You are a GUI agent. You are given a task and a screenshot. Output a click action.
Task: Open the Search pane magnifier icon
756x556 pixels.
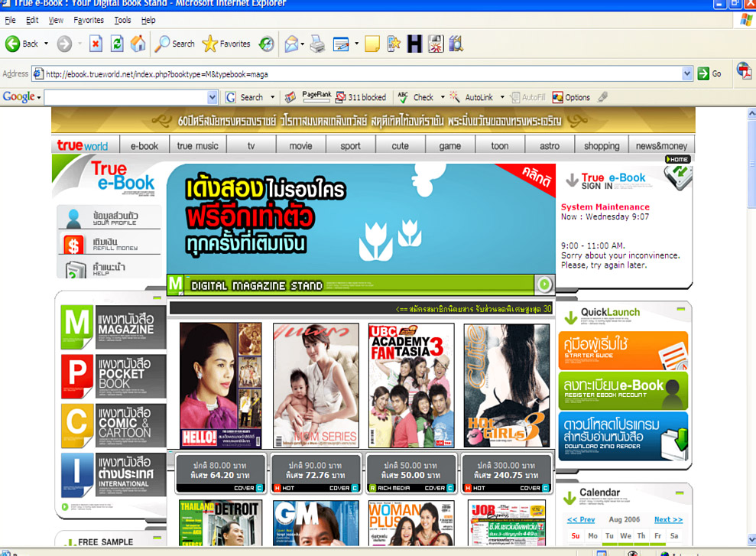174,44
